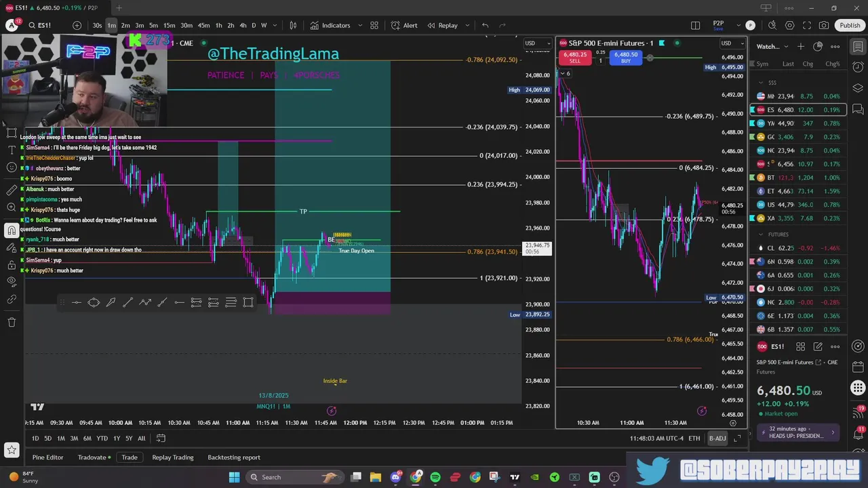Screen dimensions: 868x488
Task: Select the CL crude oil watchlist row
Action: (x=798, y=248)
